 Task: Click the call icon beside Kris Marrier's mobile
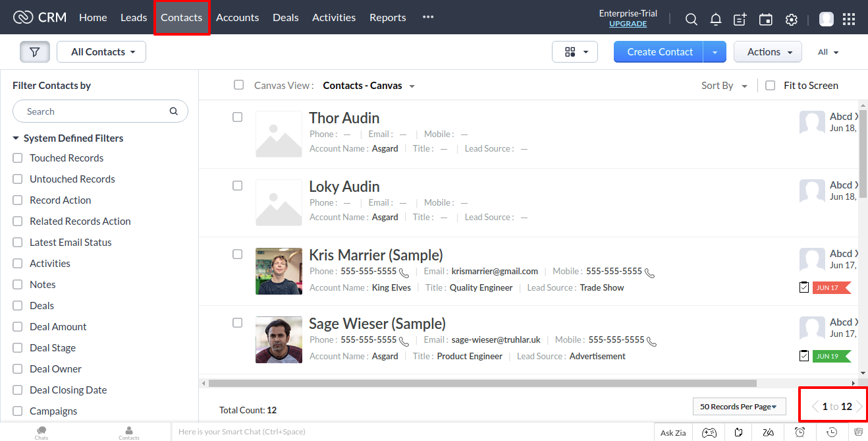click(649, 272)
